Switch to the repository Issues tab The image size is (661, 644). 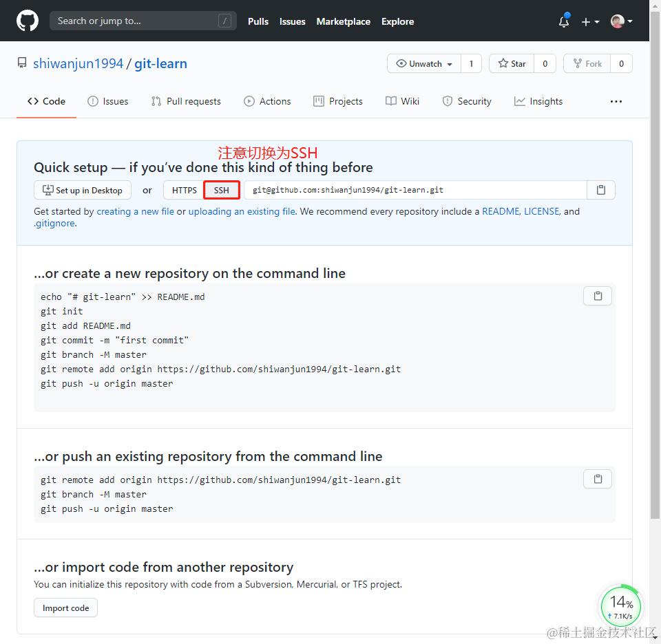click(107, 102)
